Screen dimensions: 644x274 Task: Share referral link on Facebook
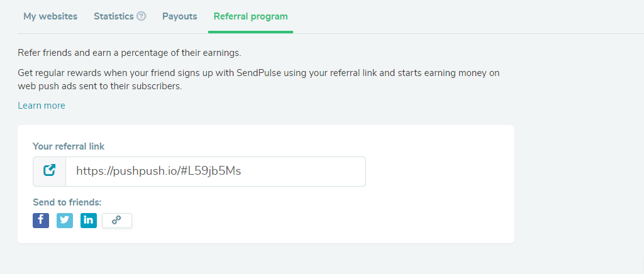(x=41, y=221)
